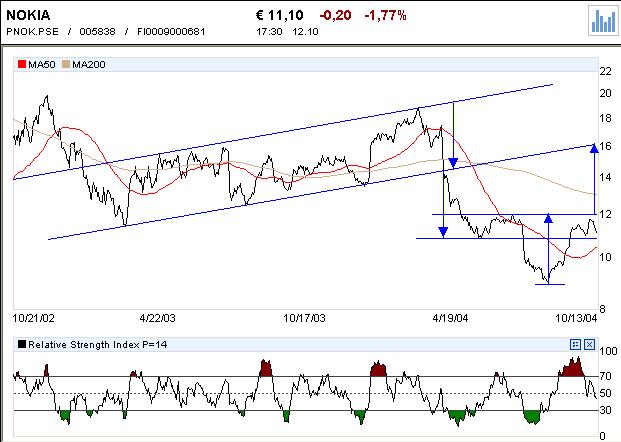Click the 22 price axis label

[x=606, y=71]
